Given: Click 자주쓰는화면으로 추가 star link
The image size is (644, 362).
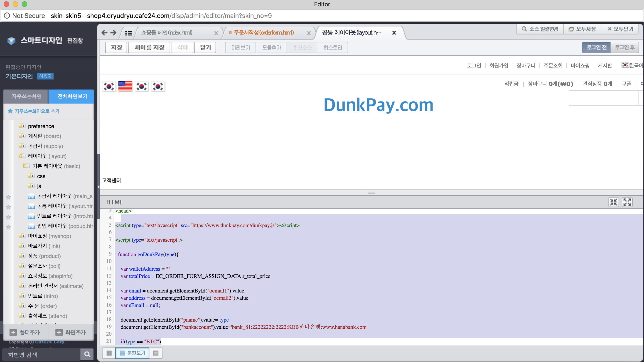Looking at the screenshot, I should click(x=34, y=111).
